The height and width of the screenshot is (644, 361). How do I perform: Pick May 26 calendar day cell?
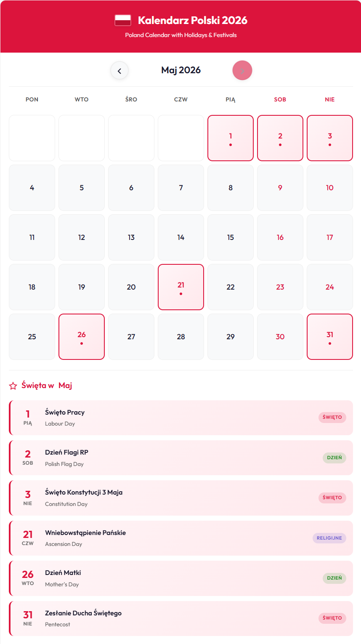(x=82, y=337)
